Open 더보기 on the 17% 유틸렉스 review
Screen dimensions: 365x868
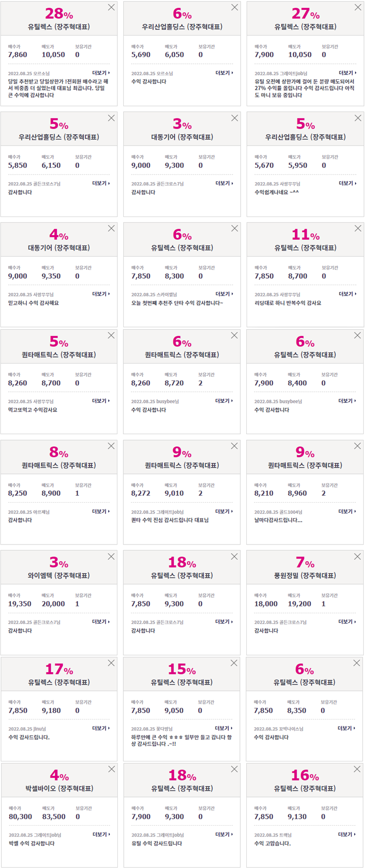pos(101,729)
